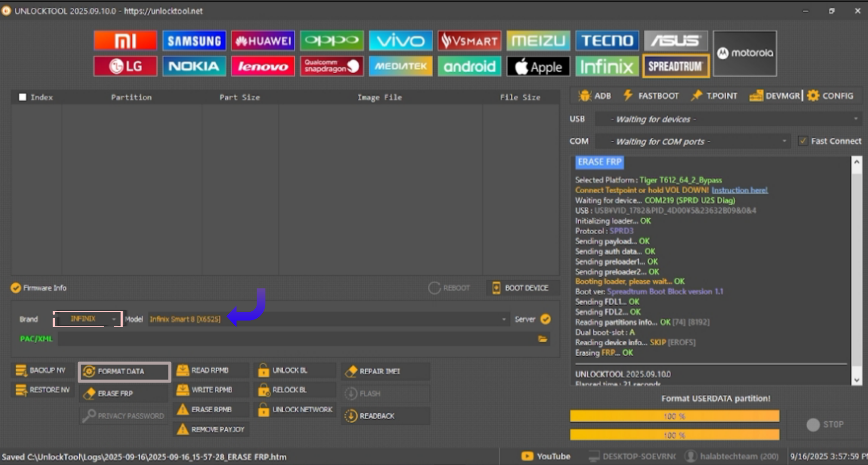Disable the Fast Connect checkbox
Viewport: 868px width, 465px height.
[x=803, y=141]
